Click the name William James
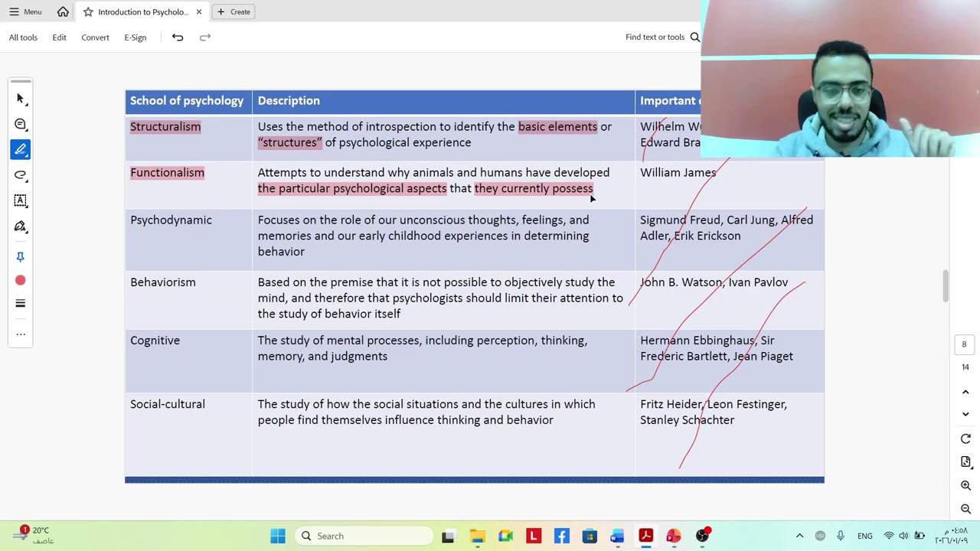980x551 pixels. click(x=678, y=172)
